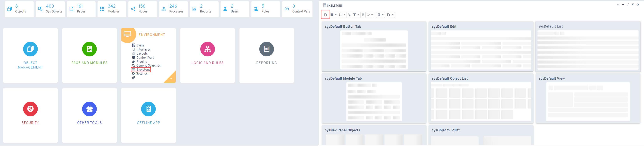The width and height of the screenshot is (644, 146).
Task: Open the A-Z sort option
Action: (x=363, y=15)
